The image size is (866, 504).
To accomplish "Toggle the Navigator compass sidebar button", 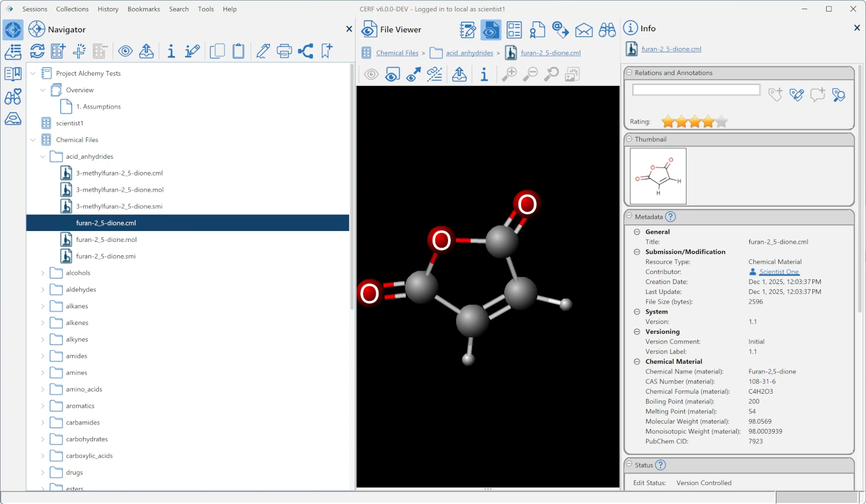I will (x=13, y=30).
